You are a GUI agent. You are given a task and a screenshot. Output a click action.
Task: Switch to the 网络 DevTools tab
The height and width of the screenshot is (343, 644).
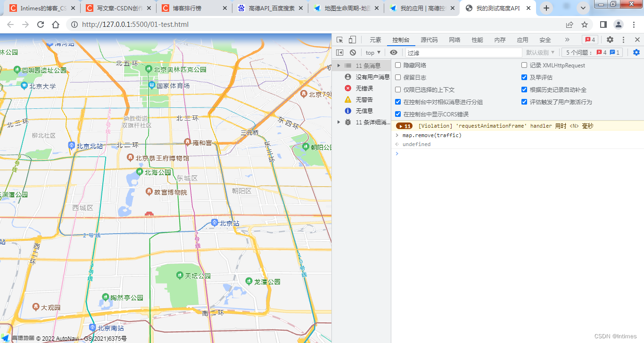[454, 40]
